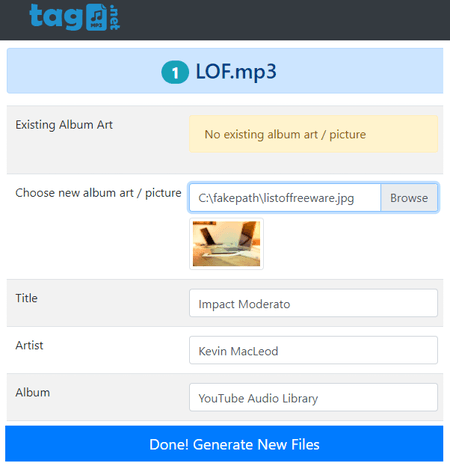The image size is (450, 466).
Task: Click the light blue file header banner
Action: click(225, 71)
